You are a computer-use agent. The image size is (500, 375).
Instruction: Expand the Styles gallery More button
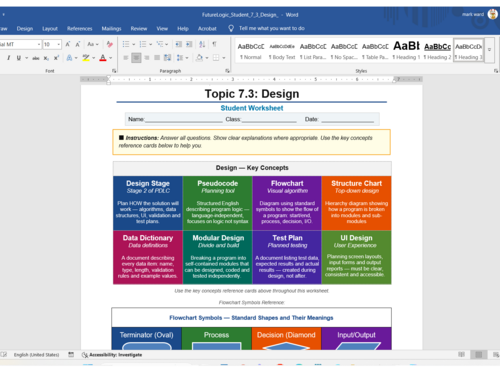(x=489, y=50)
